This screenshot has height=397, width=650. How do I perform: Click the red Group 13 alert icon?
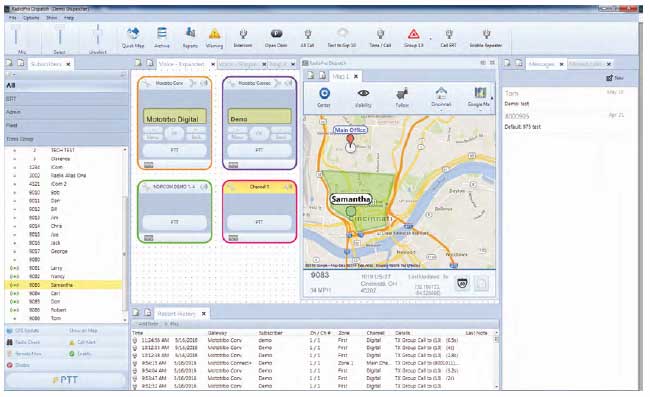413,34
